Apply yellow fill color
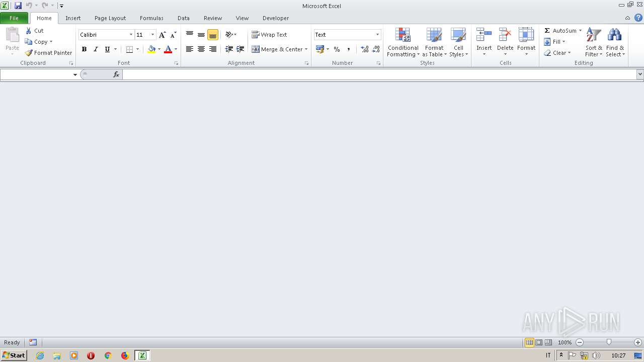The image size is (644, 362). tap(151, 49)
